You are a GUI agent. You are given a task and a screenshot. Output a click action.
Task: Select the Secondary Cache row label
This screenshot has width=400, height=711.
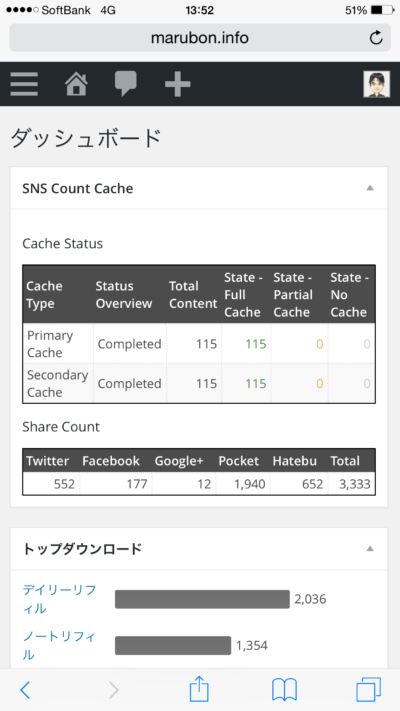click(57, 383)
